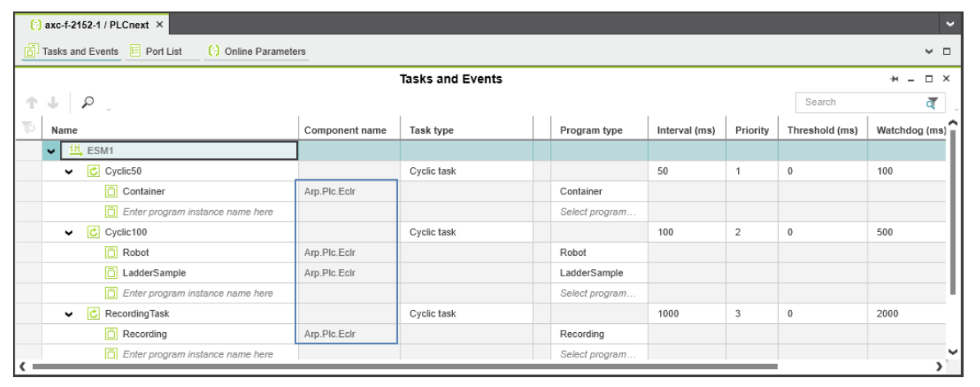980x387 pixels.
Task: Click the Container program instance icon
Action: [x=111, y=192]
